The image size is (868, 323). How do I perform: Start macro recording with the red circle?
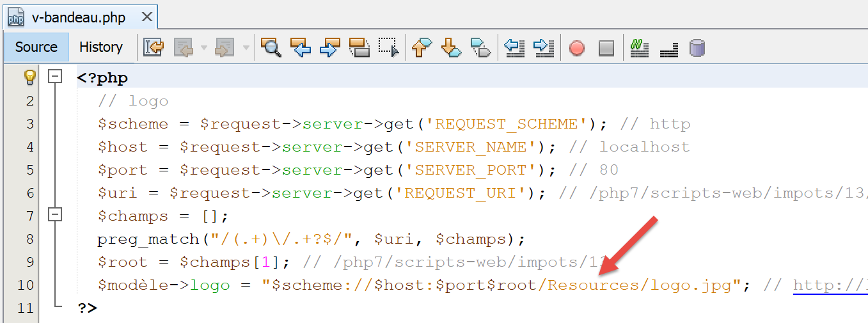pos(577,48)
